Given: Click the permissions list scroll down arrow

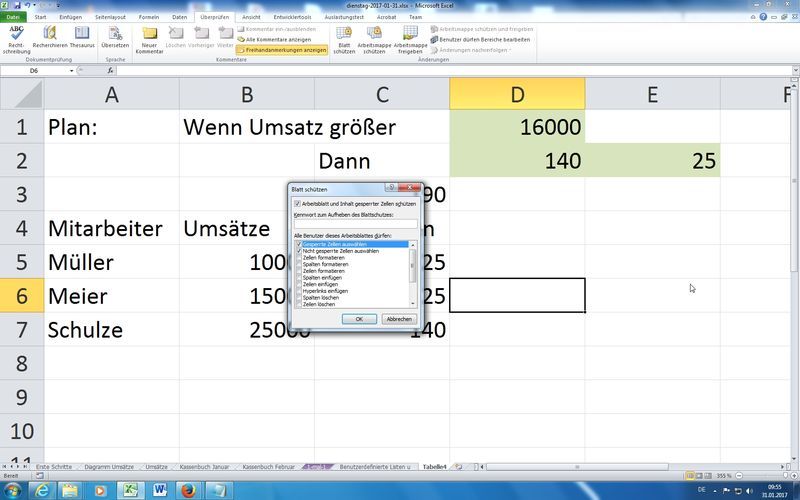Looking at the screenshot, I should 413,304.
